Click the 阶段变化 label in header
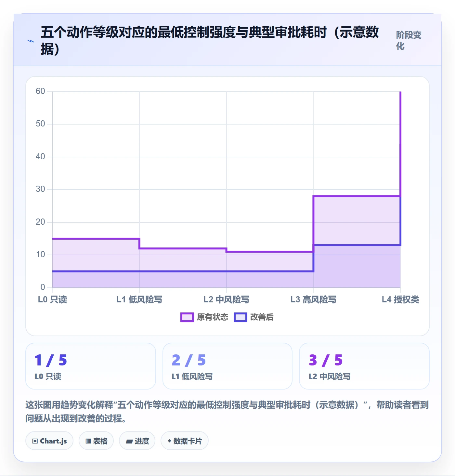This screenshot has height=476, width=455. point(409,40)
